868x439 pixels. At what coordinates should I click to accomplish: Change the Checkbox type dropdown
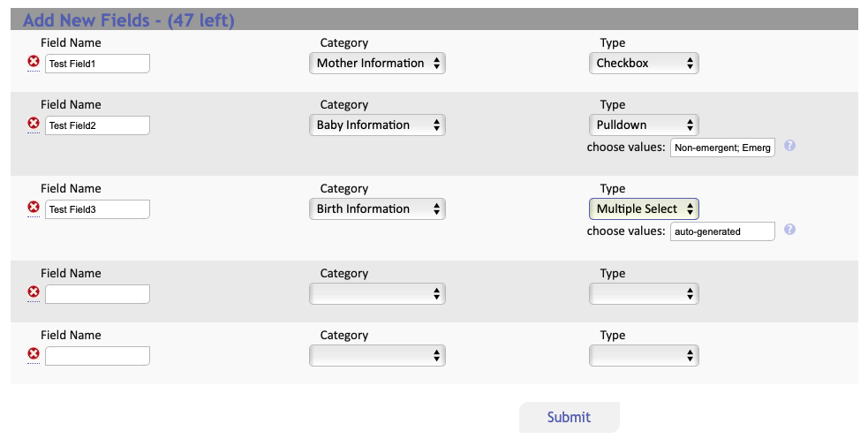(x=644, y=63)
